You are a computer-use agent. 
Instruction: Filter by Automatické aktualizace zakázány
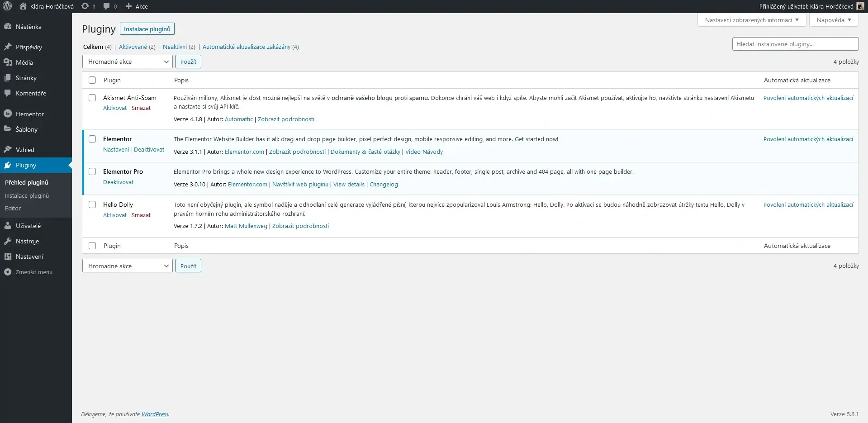[x=247, y=47]
